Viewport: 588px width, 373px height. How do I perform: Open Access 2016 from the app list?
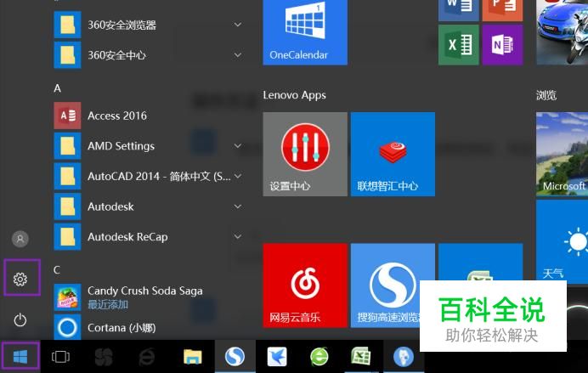(150, 116)
